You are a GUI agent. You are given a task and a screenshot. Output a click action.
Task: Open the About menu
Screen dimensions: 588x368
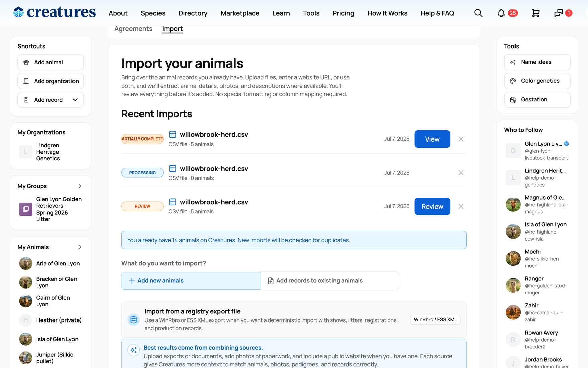point(118,13)
